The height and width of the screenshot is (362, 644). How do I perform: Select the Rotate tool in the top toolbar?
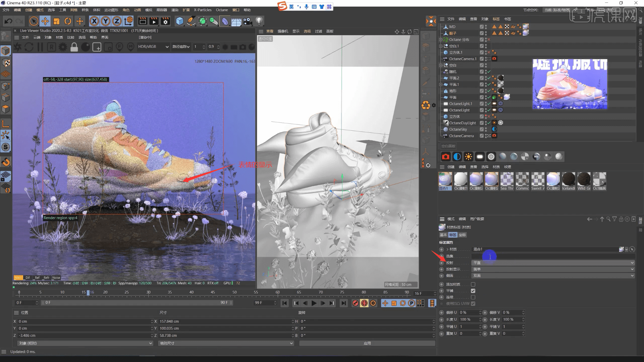click(68, 21)
